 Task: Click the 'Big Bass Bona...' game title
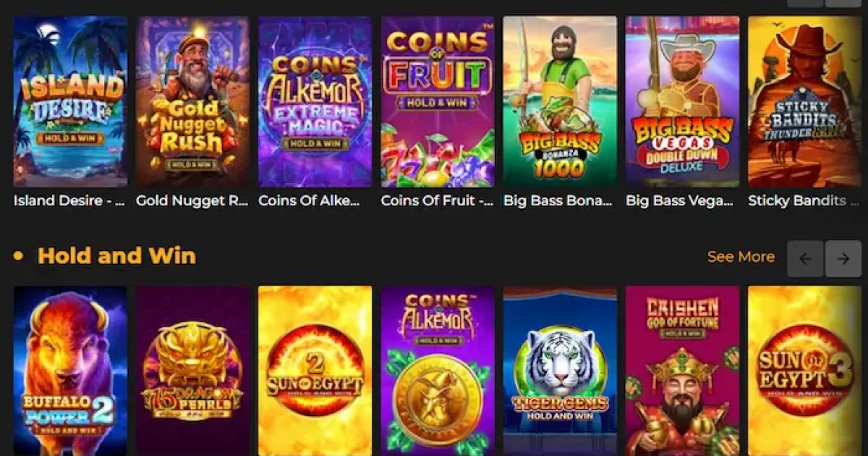point(558,200)
